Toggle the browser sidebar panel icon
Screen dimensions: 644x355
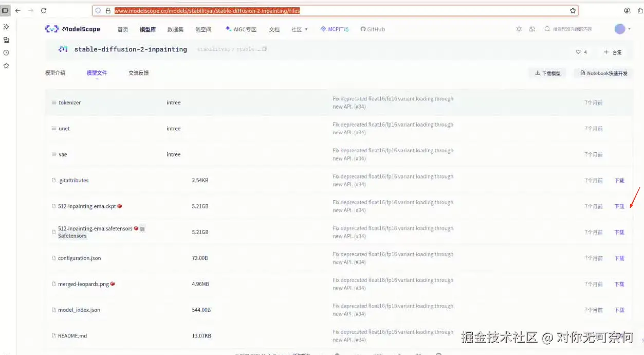click(x=6, y=10)
